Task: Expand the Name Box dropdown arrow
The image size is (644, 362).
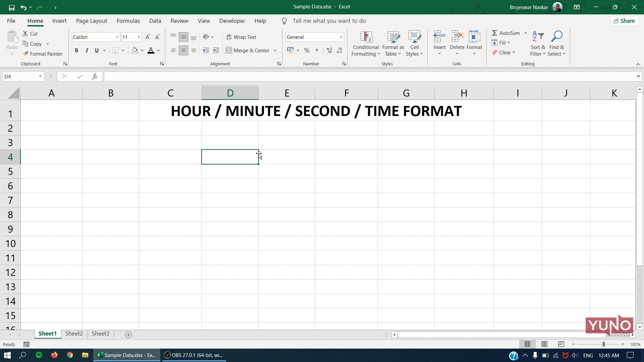Action: tap(40, 76)
